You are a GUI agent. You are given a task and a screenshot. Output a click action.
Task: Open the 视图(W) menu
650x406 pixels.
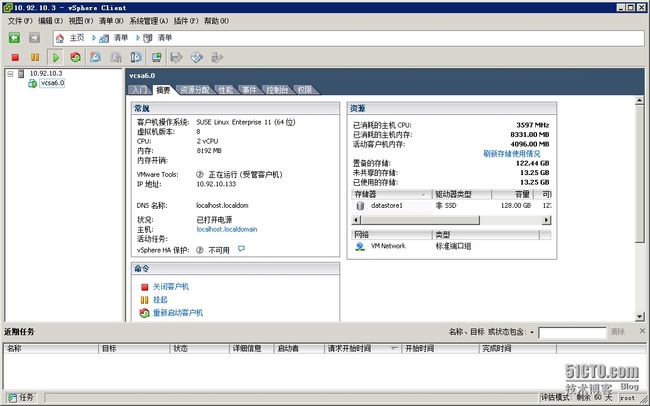81,21
